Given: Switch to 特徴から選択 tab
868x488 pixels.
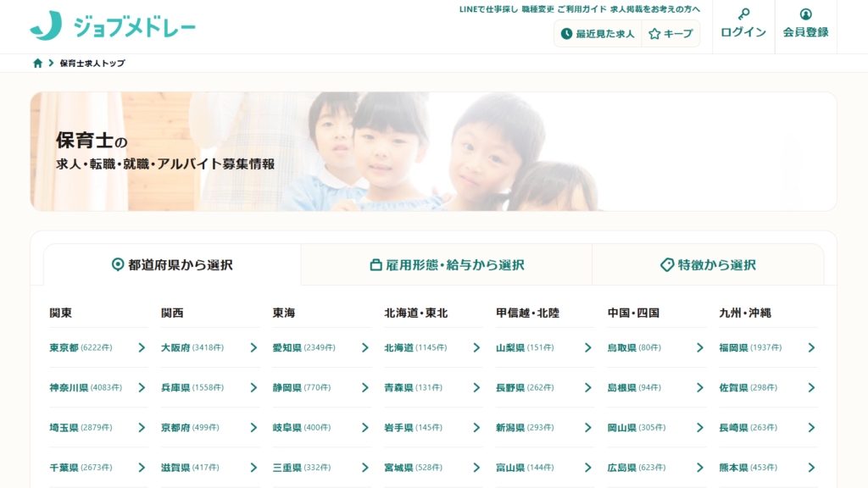Looking at the screenshot, I should pos(708,265).
